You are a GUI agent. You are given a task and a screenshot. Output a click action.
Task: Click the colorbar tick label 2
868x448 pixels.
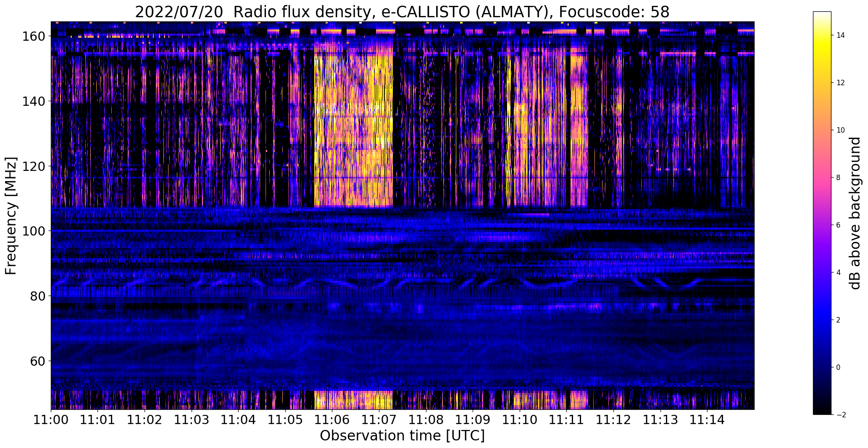(x=839, y=320)
